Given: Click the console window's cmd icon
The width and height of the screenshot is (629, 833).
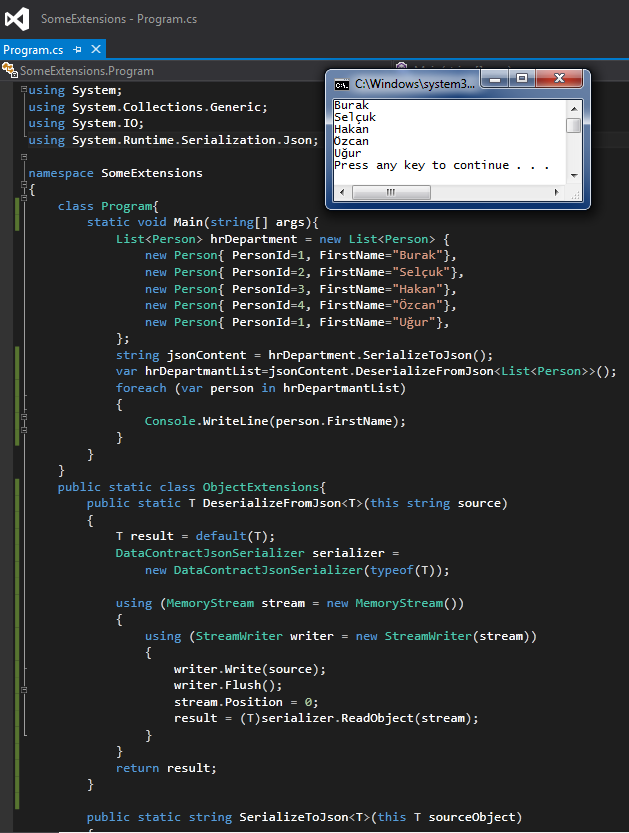Looking at the screenshot, I should (341, 85).
